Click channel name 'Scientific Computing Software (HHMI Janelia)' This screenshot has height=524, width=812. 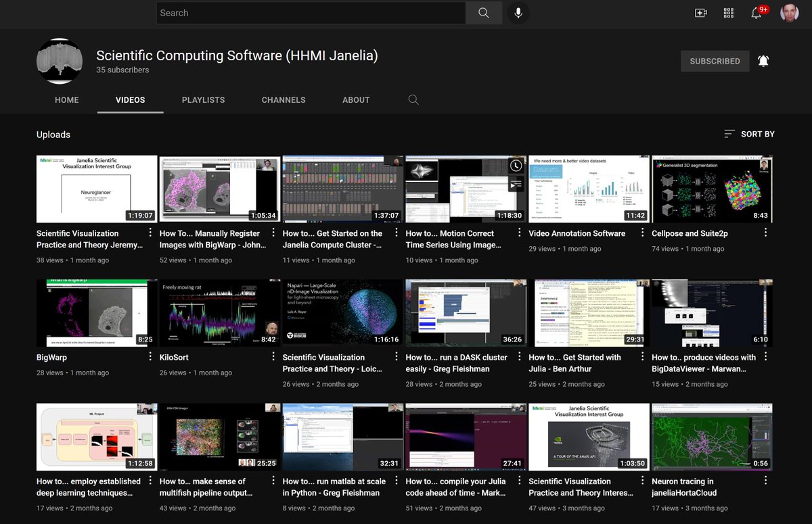237,55
